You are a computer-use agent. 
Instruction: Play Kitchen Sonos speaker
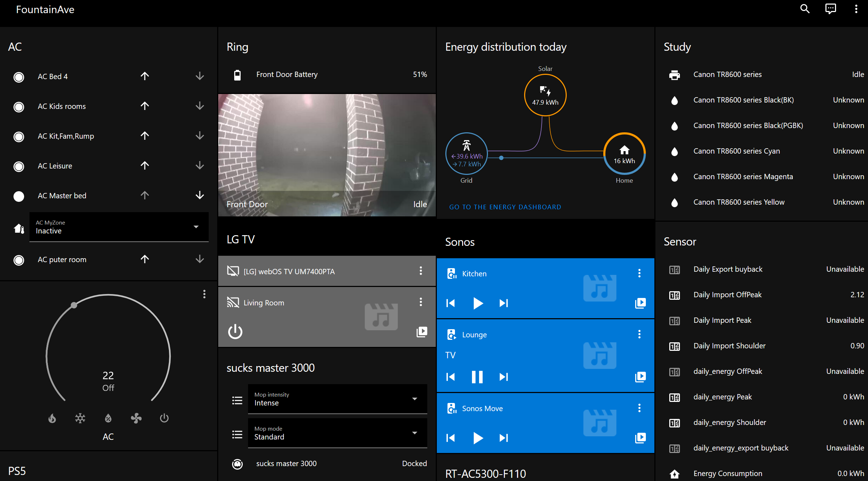click(478, 303)
